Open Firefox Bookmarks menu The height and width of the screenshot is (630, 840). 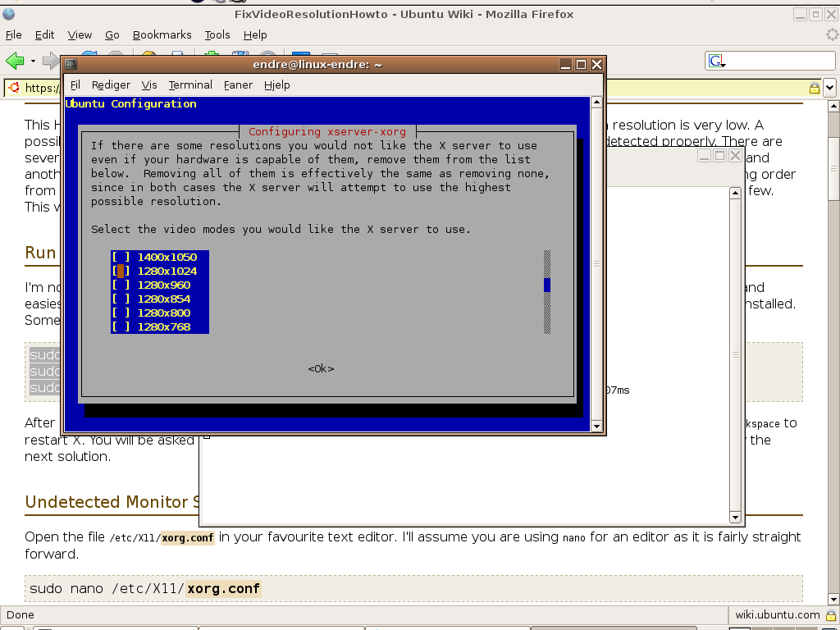(162, 34)
